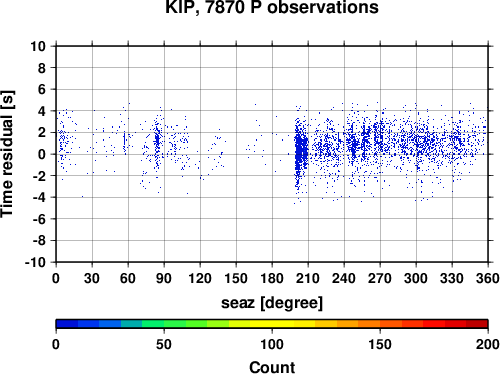Click the orange segment of the colorbar
This screenshot has height=374, width=500.
[369, 324]
